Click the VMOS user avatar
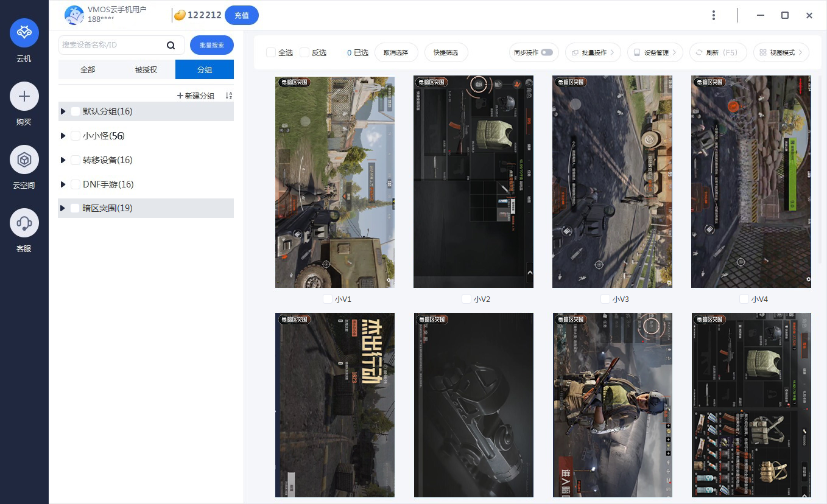Image resolution: width=827 pixels, height=504 pixels. pos(74,15)
